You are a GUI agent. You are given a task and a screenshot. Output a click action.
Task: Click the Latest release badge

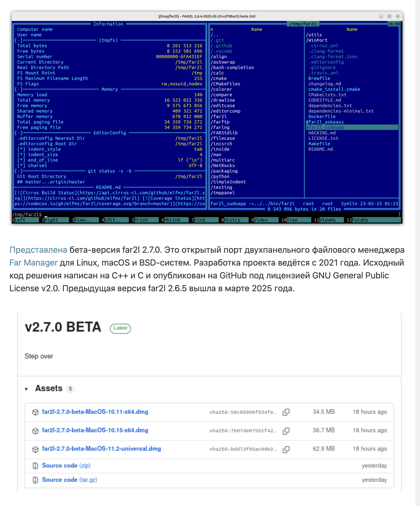[120, 328]
